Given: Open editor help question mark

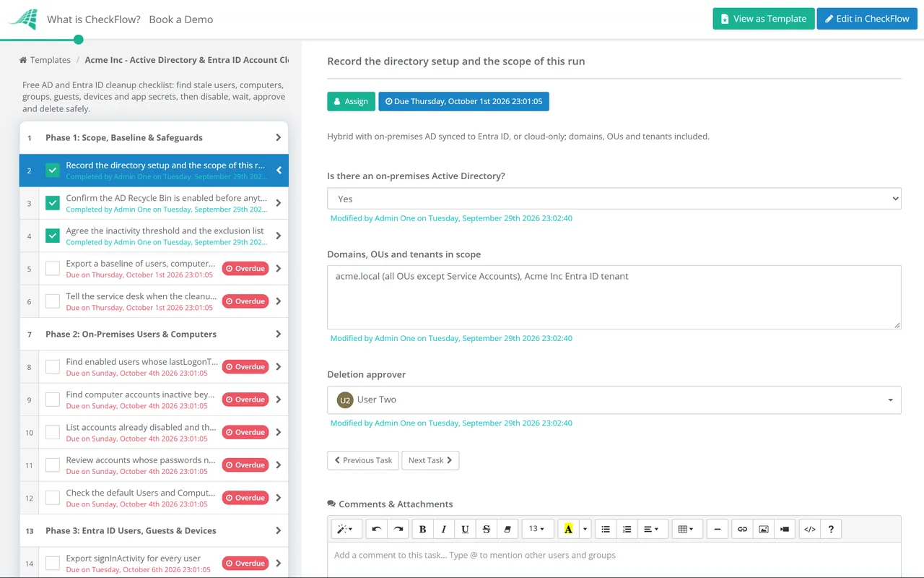Looking at the screenshot, I should pos(831,529).
